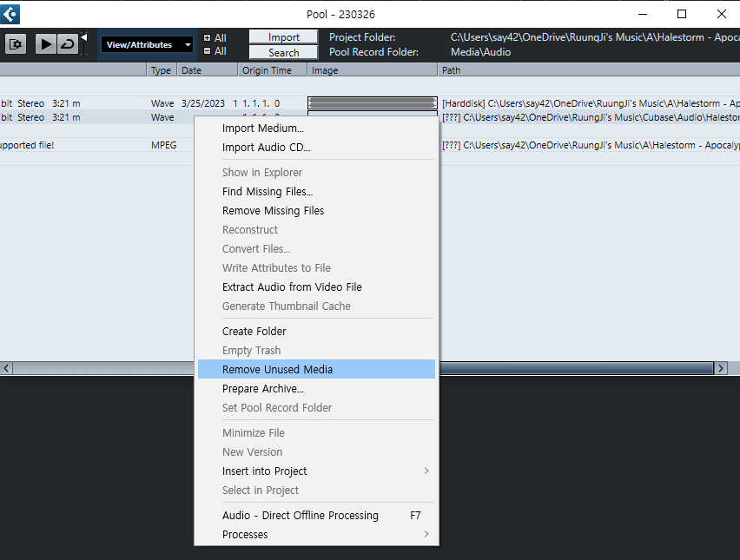Sort the Pool by the Date column header
Viewport: 740px width, 560px height.
[x=192, y=70]
